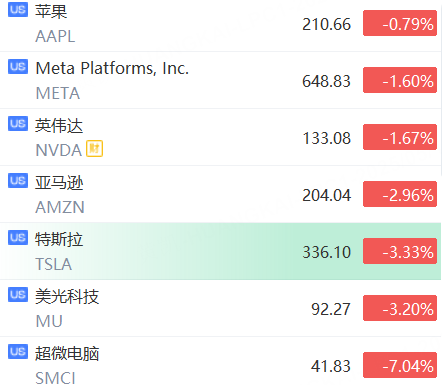Click the -2.96% badge on the AMZN row
The image size is (442, 385).
click(x=400, y=194)
